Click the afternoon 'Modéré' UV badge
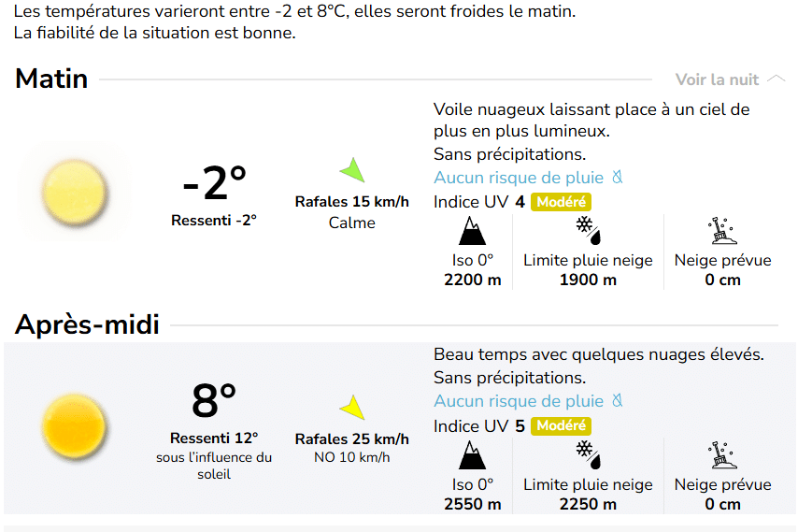Screen dimensions: 812x532 tap(561, 426)
